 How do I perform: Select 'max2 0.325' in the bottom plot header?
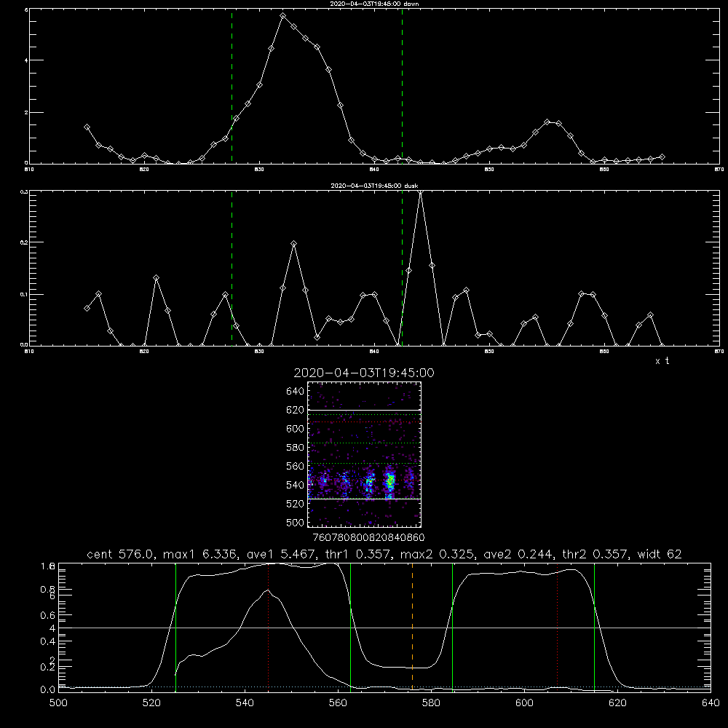[x=436, y=554]
